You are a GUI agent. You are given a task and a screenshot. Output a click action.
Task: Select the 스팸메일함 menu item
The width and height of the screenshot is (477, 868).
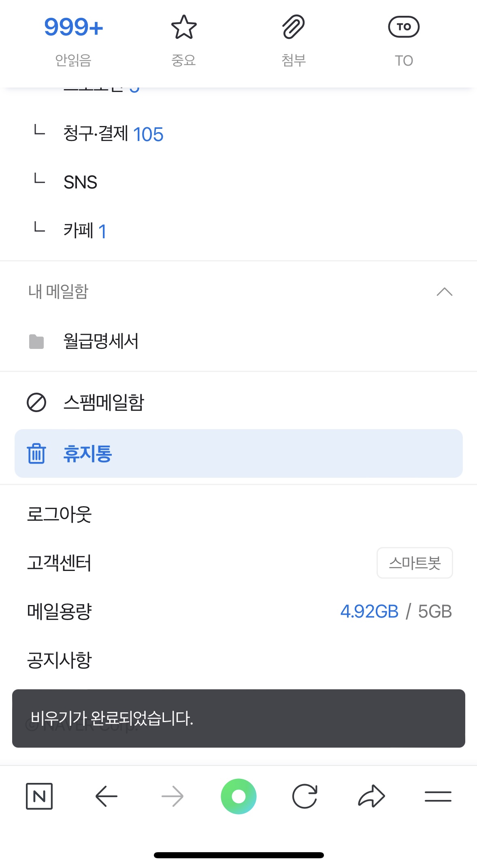point(104,403)
